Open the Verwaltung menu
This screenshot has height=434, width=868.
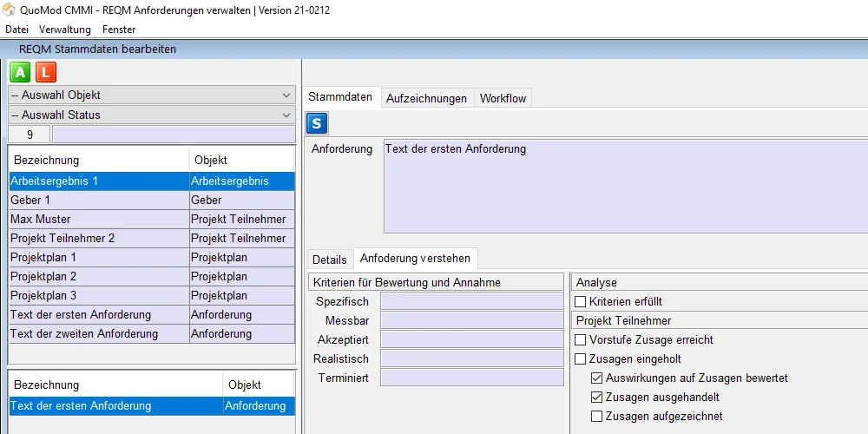pos(65,30)
